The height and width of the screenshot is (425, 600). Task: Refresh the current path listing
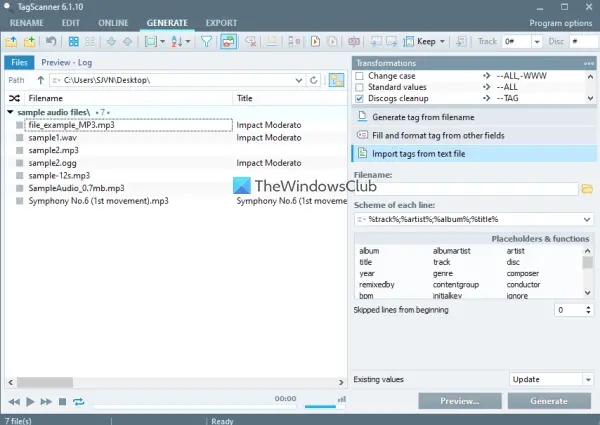coord(313,80)
